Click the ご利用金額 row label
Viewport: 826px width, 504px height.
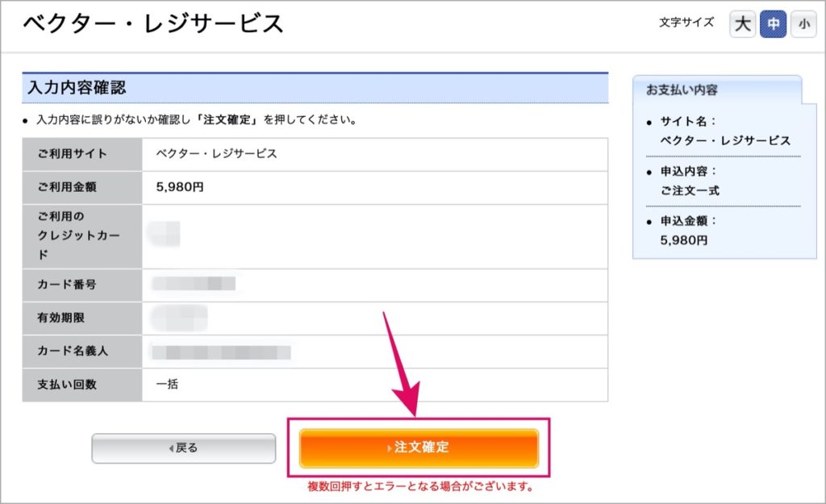tap(67, 187)
